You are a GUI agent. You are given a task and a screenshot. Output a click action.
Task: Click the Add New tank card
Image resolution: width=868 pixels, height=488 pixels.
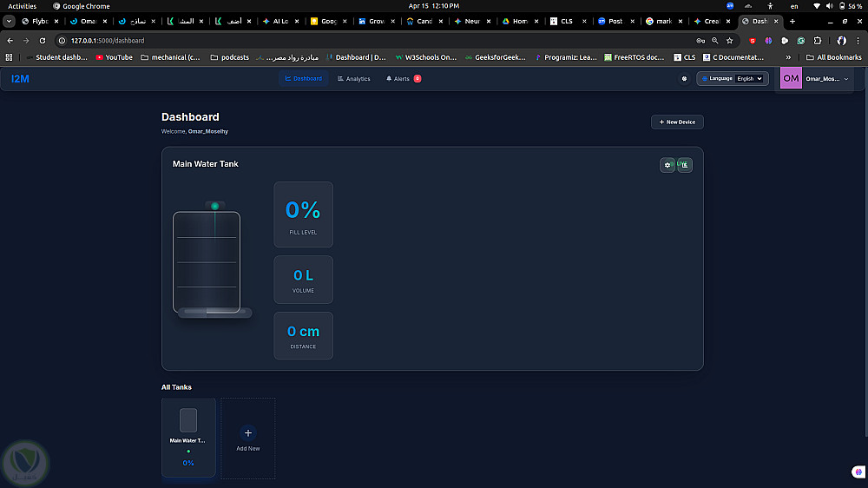[248, 439]
